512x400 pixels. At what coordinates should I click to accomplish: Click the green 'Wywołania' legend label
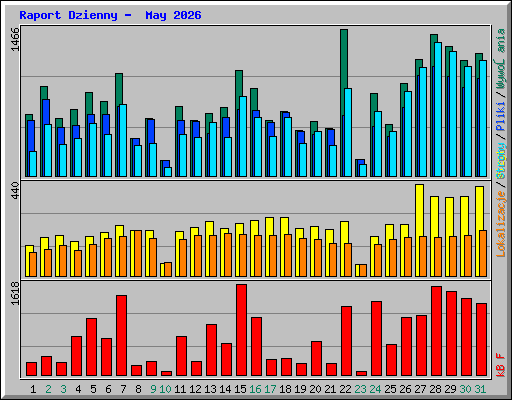click(501, 59)
